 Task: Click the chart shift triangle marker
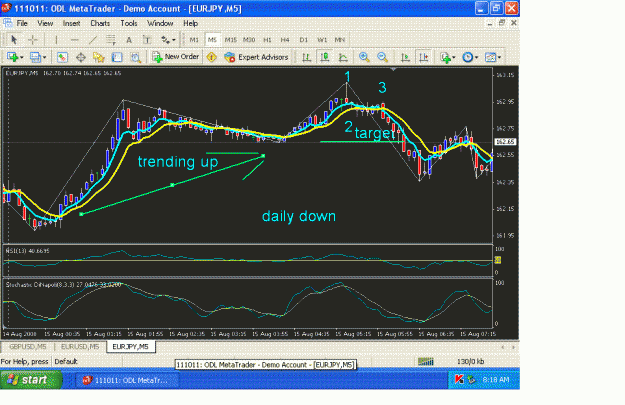point(393,69)
